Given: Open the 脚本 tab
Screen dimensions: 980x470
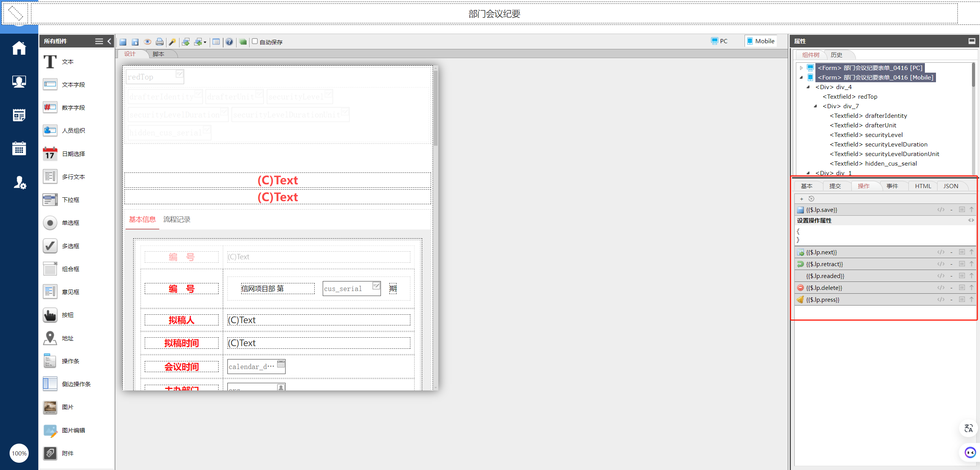Looking at the screenshot, I should (x=158, y=54).
